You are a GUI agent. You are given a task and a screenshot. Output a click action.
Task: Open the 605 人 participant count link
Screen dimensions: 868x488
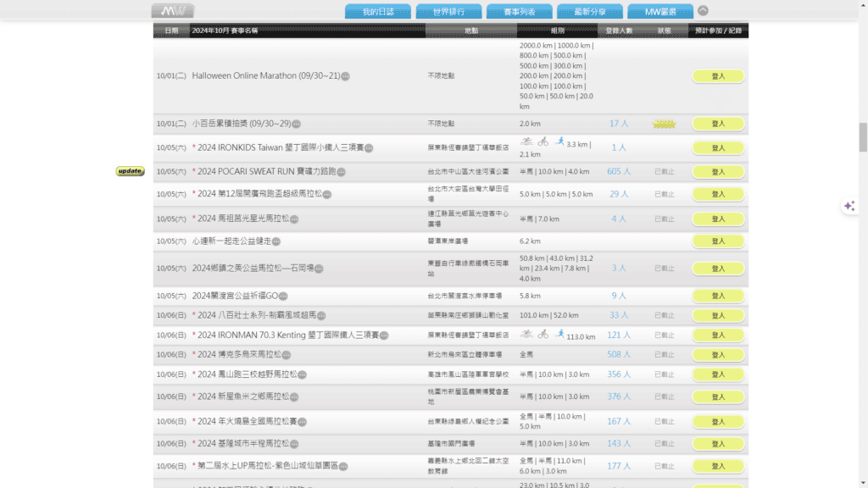(x=619, y=171)
